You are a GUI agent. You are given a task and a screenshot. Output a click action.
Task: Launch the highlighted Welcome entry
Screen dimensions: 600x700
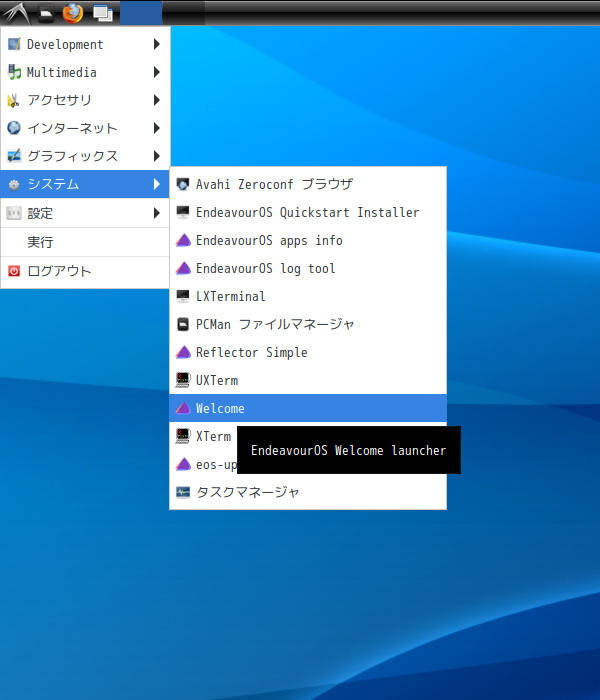coord(308,408)
